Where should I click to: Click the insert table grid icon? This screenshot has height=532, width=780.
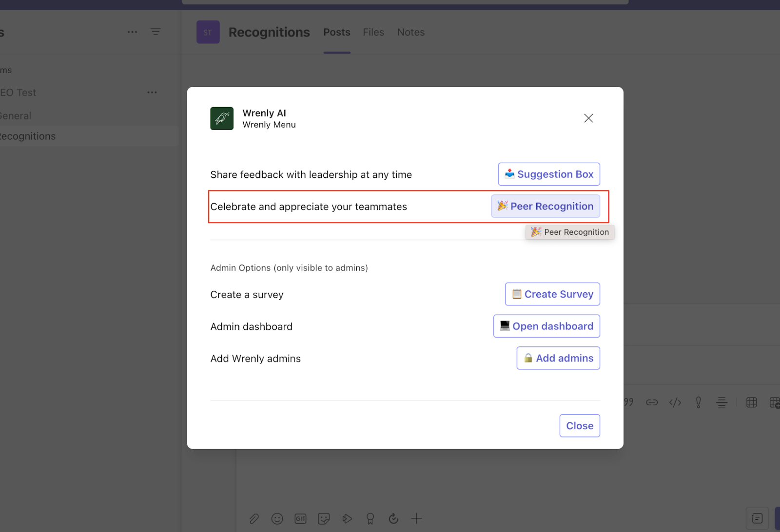point(752,402)
